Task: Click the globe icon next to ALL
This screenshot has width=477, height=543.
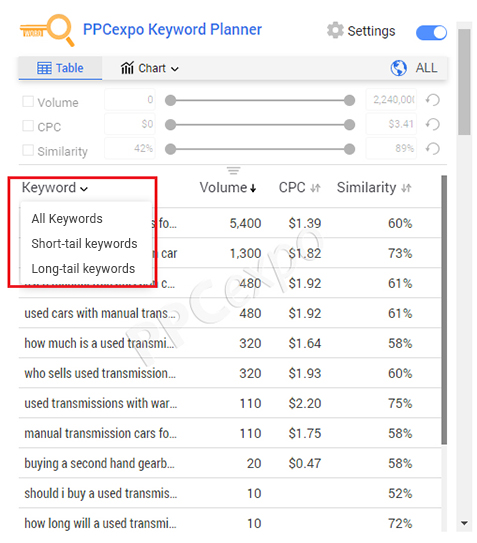Action: pyautogui.click(x=398, y=68)
